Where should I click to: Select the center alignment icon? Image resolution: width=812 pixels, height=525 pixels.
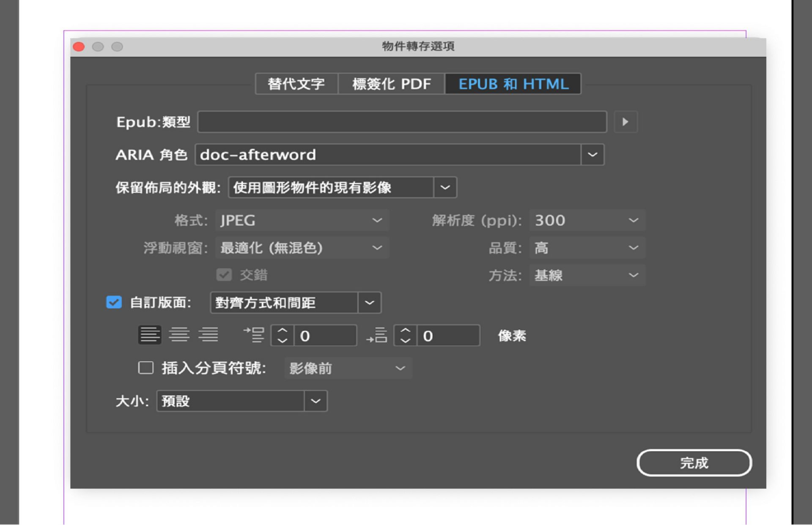click(179, 335)
